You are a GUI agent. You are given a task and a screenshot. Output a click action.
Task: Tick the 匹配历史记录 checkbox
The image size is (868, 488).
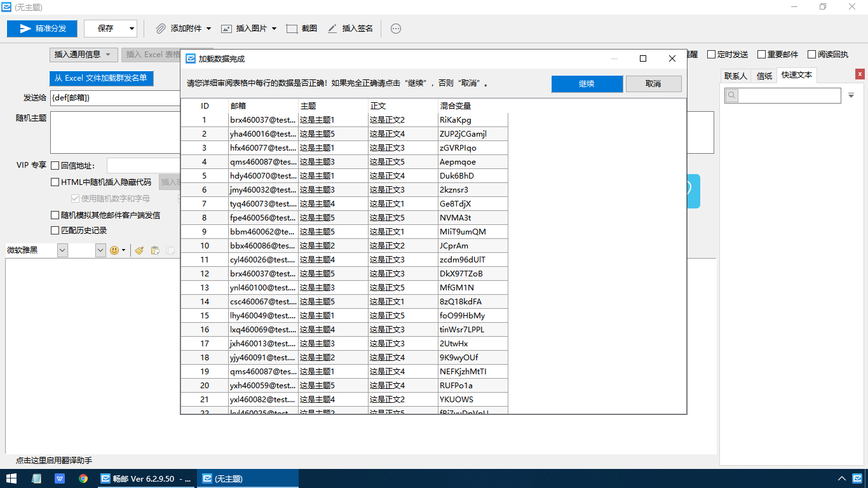click(x=55, y=231)
